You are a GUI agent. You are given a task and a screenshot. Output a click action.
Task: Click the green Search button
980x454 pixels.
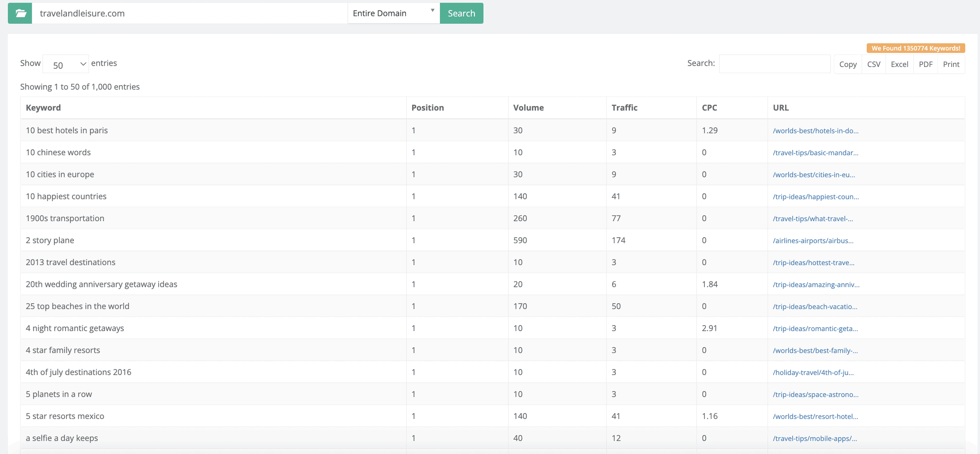point(461,13)
